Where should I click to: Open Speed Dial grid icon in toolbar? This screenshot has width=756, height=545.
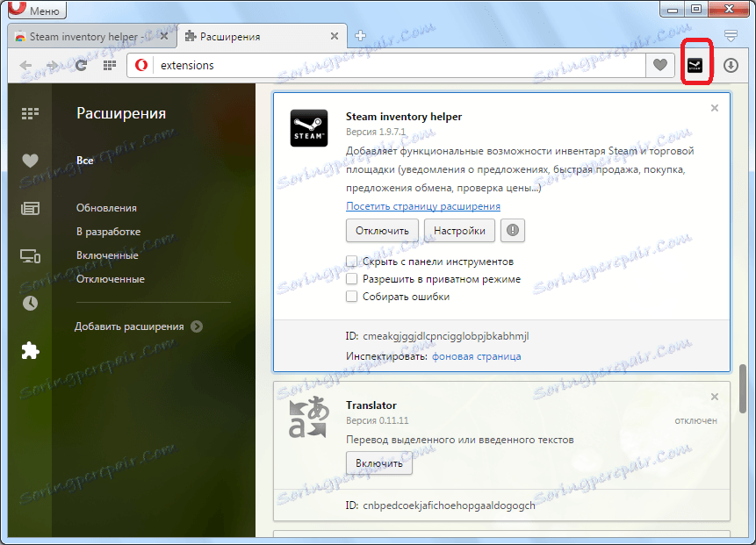point(110,65)
